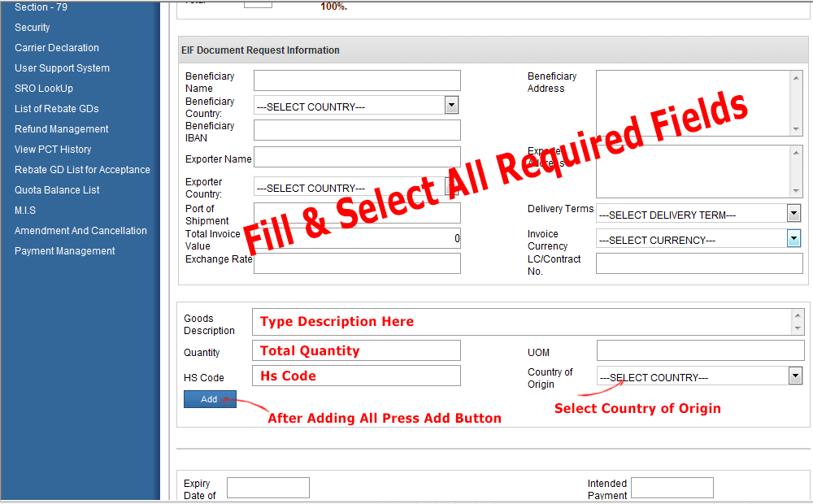The height and width of the screenshot is (504, 813).
Task: Click EIF Document Request Information header
Action: point(260,50)
